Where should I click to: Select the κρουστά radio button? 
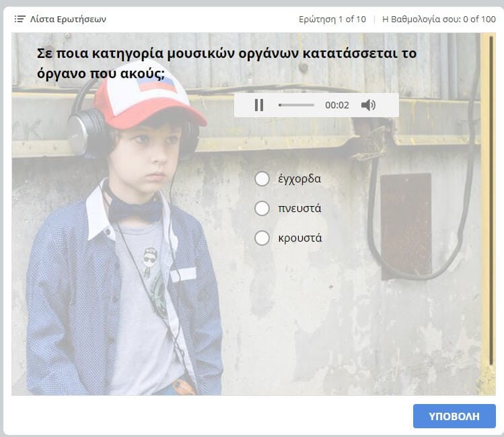click(x=262, y=238)
